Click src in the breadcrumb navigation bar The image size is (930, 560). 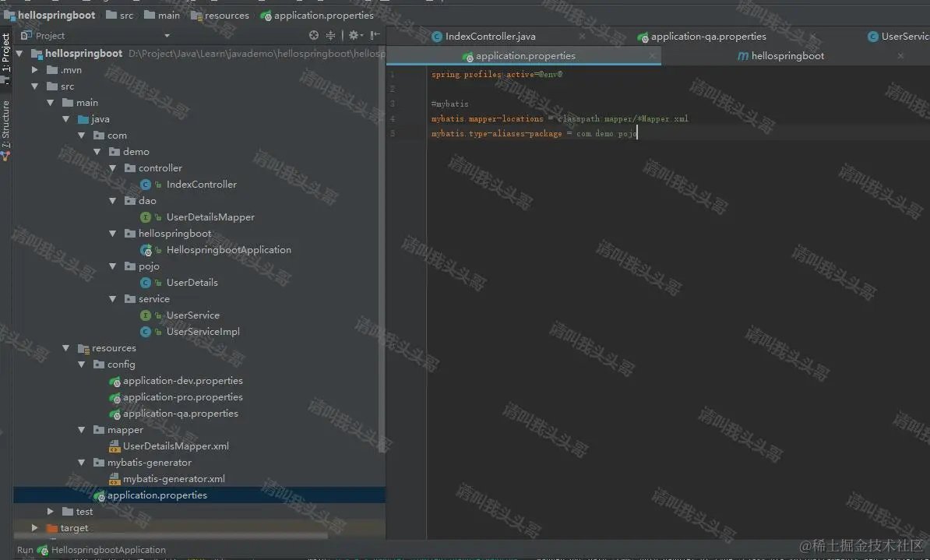tap(120, 14)
